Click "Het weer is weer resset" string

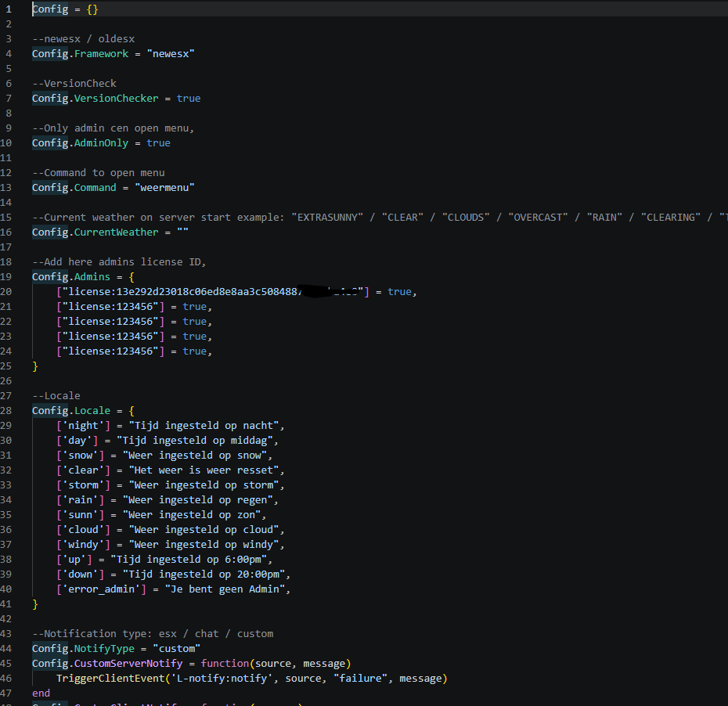(204, 470)
